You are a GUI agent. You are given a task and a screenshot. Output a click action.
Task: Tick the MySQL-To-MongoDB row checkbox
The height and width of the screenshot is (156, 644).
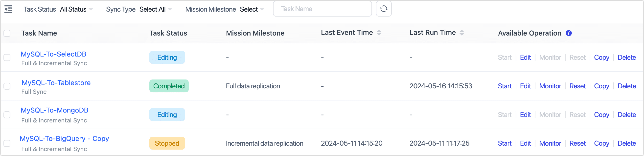pyautogui.click(x=7, y=115)
